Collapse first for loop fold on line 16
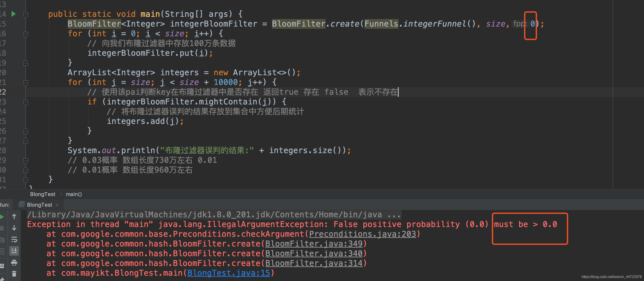Image resolution: width=644 pixels, height=281 pixels. (25, 34)
